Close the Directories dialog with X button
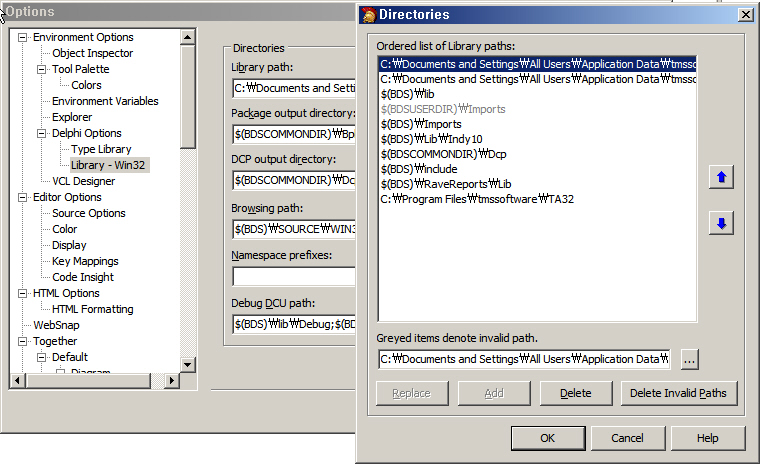The image size is (760, 464). click(x=745, y=14)
